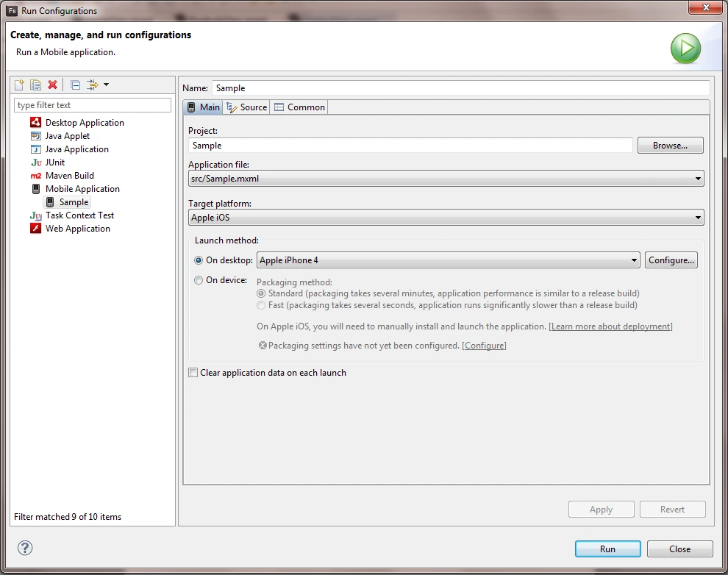Delete selected launch configuration with red X
This screenshot has height=575, width=728.
point(52,85)
